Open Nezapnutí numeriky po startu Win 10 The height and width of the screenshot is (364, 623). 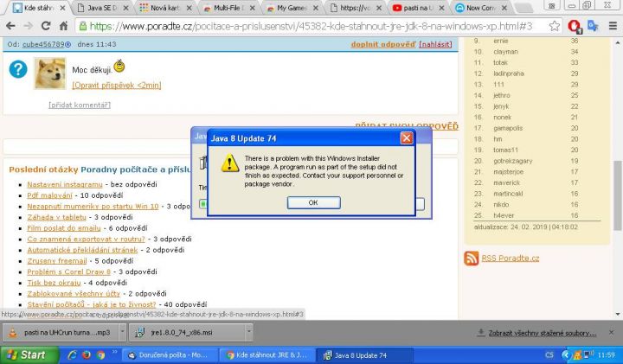[x=93, y=207]
